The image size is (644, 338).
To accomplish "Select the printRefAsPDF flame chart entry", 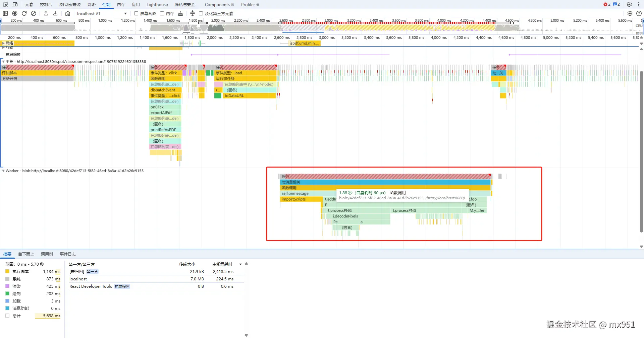I will [165, 130].
